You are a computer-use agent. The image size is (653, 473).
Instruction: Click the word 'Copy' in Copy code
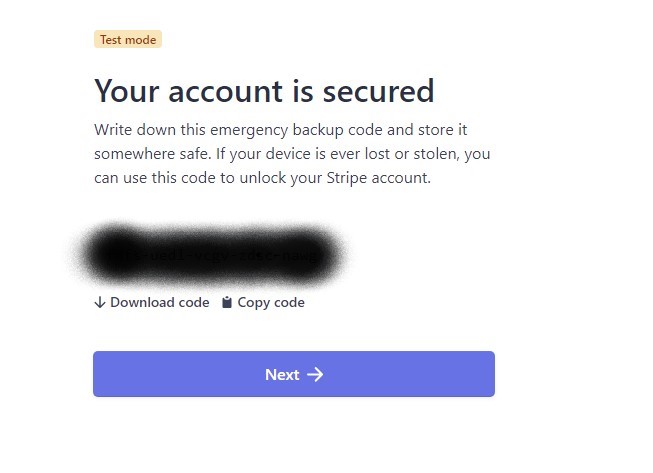[x=254, y=303]
